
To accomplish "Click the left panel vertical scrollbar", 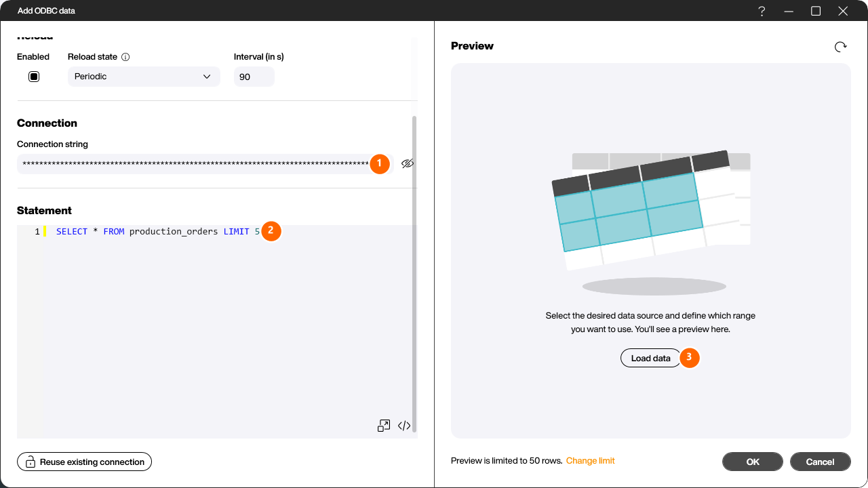I will pos(414,274).
